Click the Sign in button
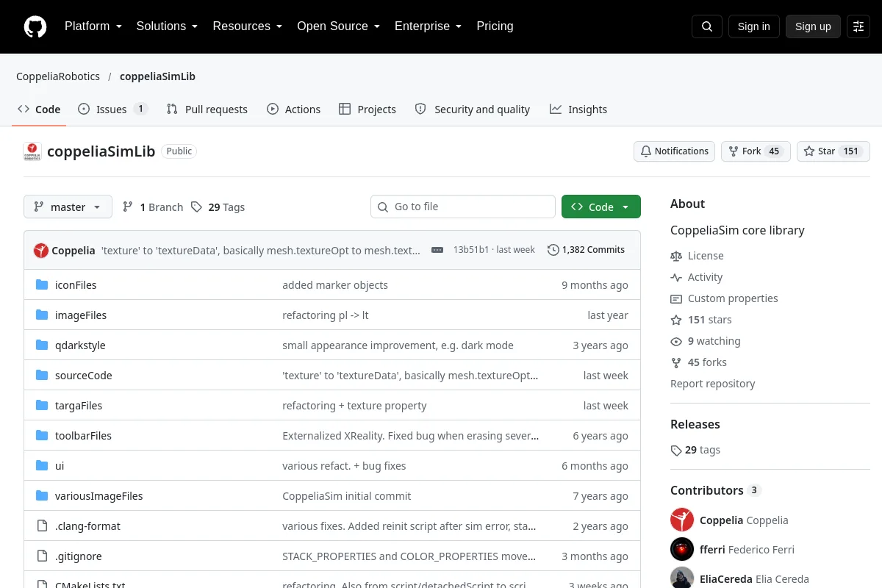 click(753, 26)
